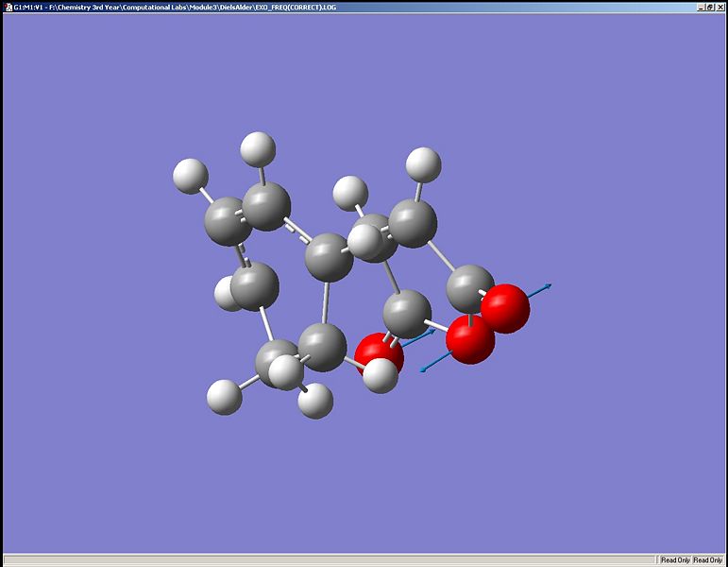Screen dimensions: 728x567
Task: Restore down the molecule view window
Action: pyautogui.click(x=709, y=7)
